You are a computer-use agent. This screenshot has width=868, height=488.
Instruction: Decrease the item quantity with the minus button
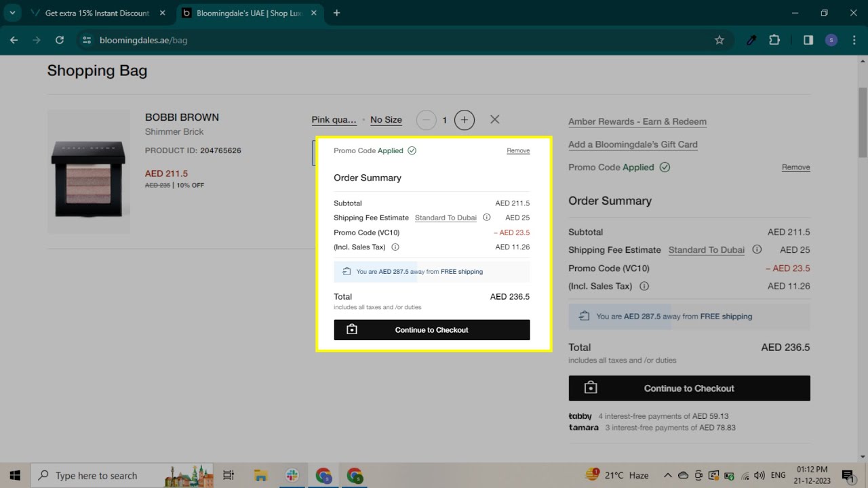426,120
